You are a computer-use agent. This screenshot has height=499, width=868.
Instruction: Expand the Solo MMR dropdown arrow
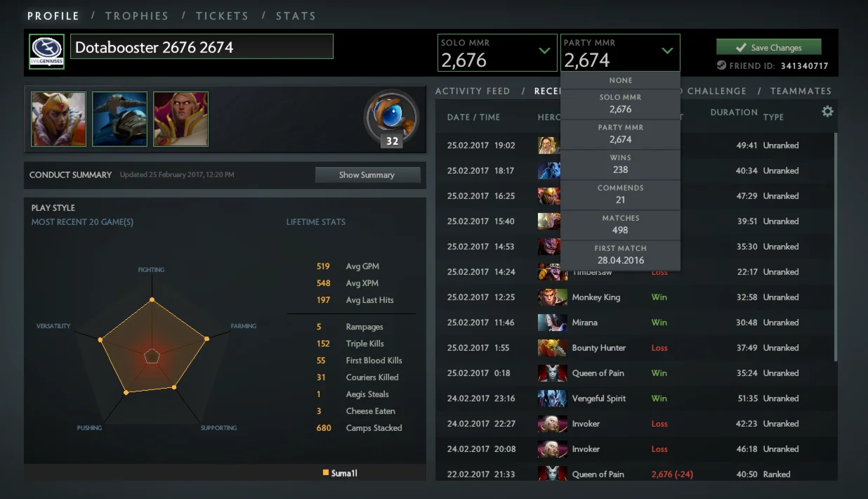544,51
